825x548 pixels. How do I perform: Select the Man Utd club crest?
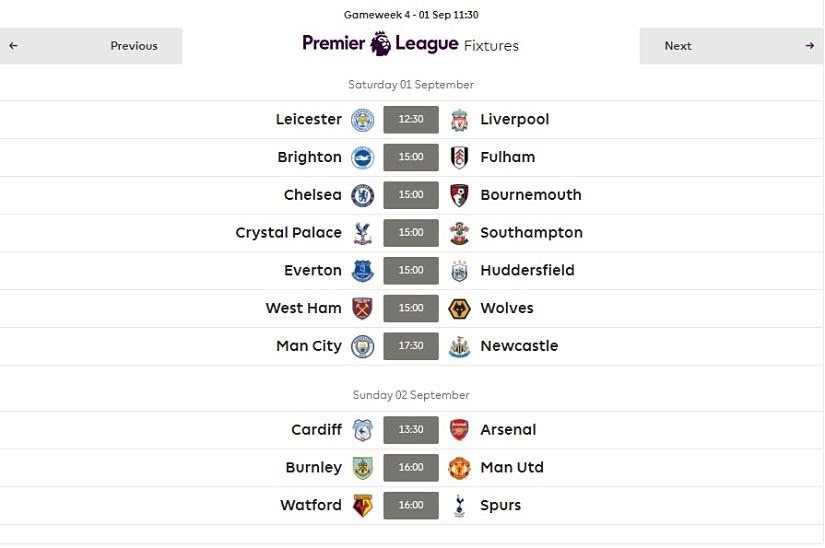[459, 467]
